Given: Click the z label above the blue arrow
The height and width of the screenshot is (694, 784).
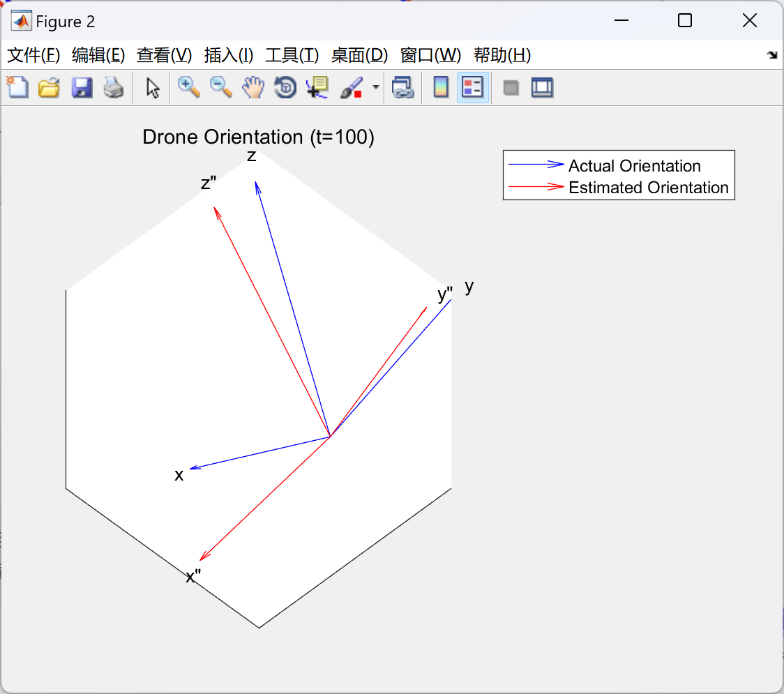Looking at the screenshot, I should coord(252,156).
